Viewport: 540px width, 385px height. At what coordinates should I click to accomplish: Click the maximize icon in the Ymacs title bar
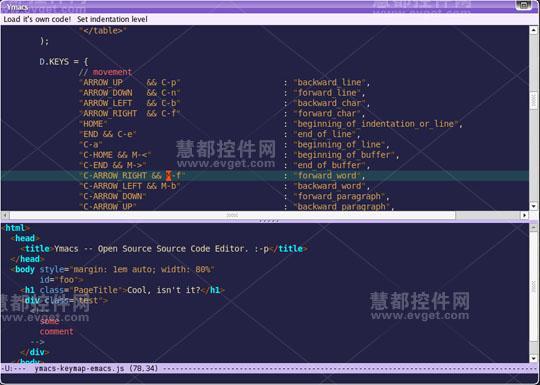click(x=524, y=5)
